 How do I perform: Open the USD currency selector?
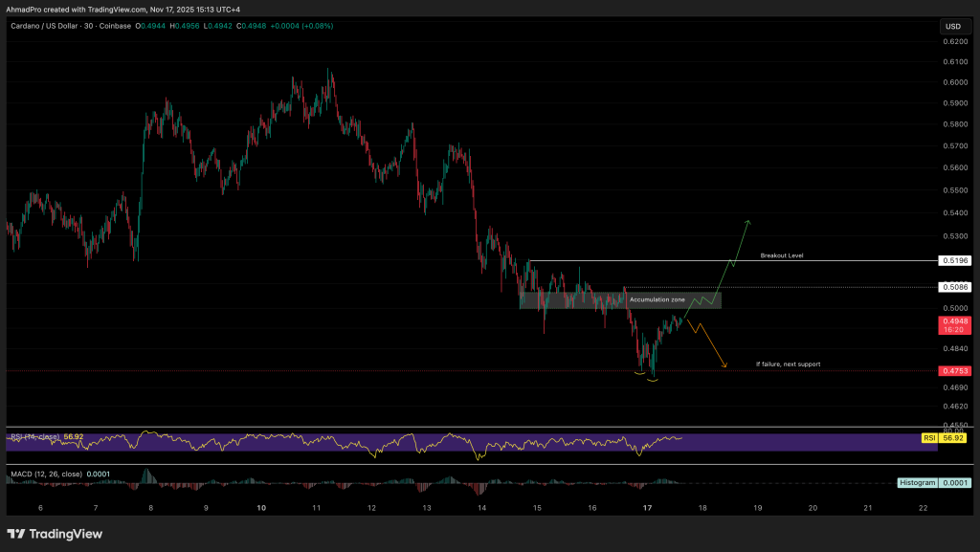pyautogui.click(x=953, y=27)
